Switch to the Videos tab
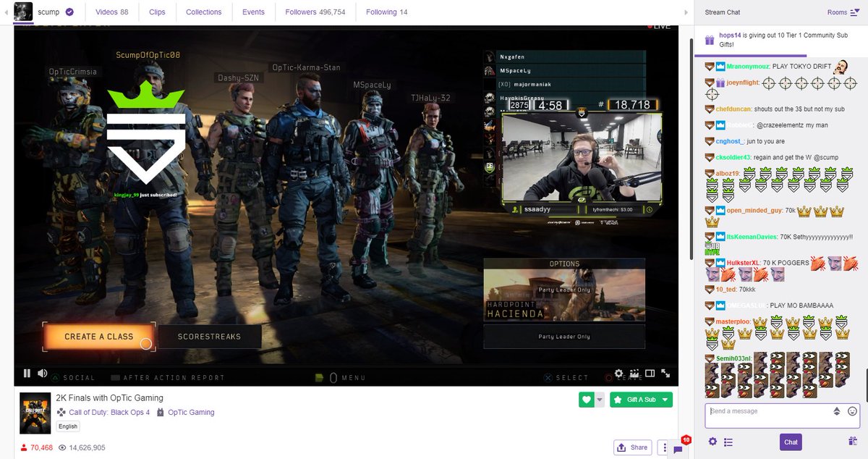 click(x=111, y=12)
